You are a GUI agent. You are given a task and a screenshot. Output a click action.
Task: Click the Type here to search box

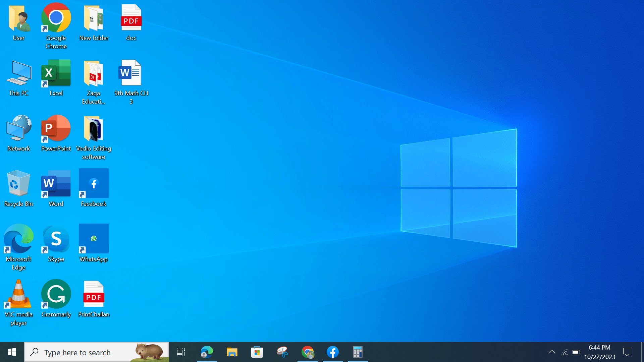point(97,352)
